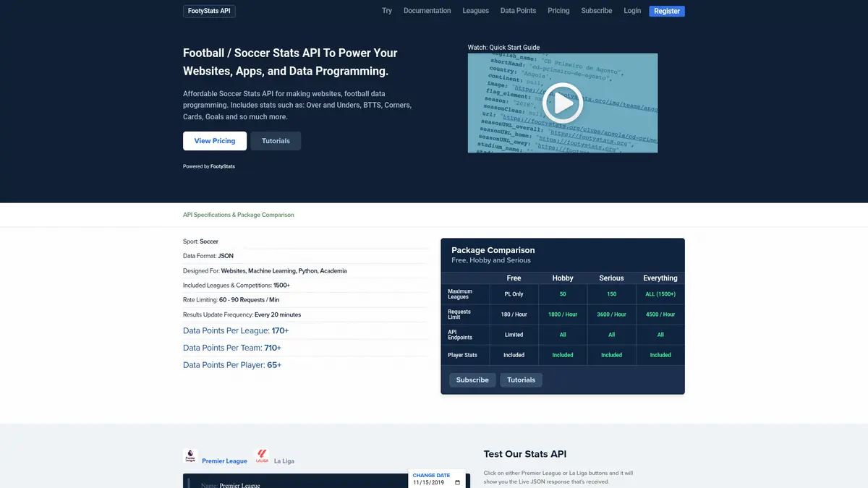Click the 'Data Format: JSON' line
Screen dimensions: 868x488
pyautogui.click(x=208, y=256)
